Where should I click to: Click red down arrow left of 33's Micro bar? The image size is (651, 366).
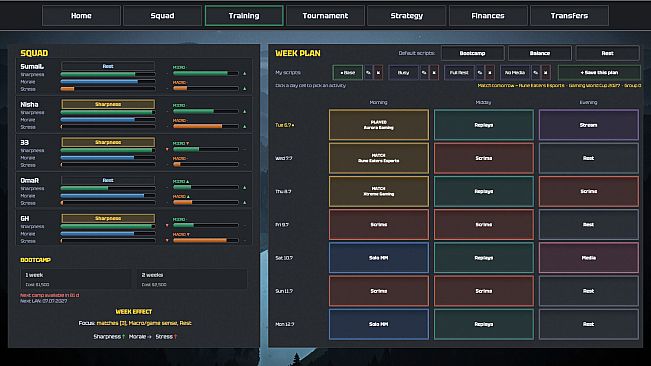pyautogui.click(x=167, y=149)
